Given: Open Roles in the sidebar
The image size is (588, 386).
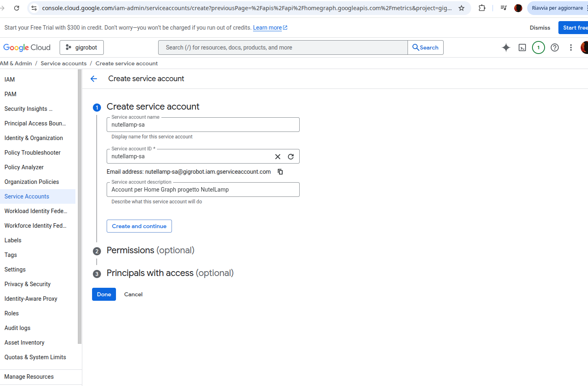Looking at the screenshot, I should click(x=12, y=313).
